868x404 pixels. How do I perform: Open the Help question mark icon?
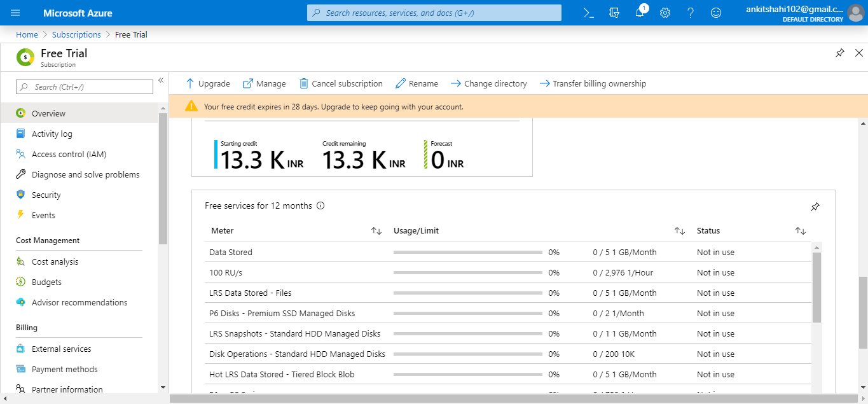pos(691,13)
